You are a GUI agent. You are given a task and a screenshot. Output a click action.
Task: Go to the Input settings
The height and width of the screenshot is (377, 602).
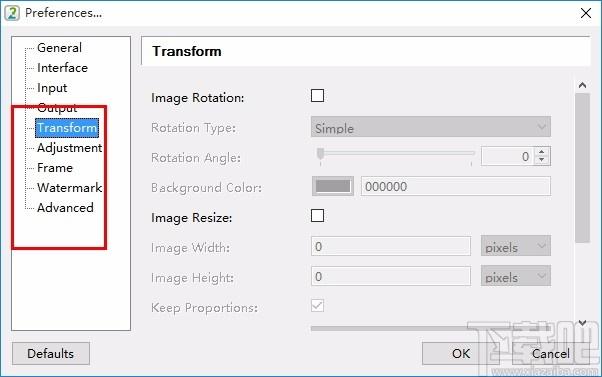point(52,88)
